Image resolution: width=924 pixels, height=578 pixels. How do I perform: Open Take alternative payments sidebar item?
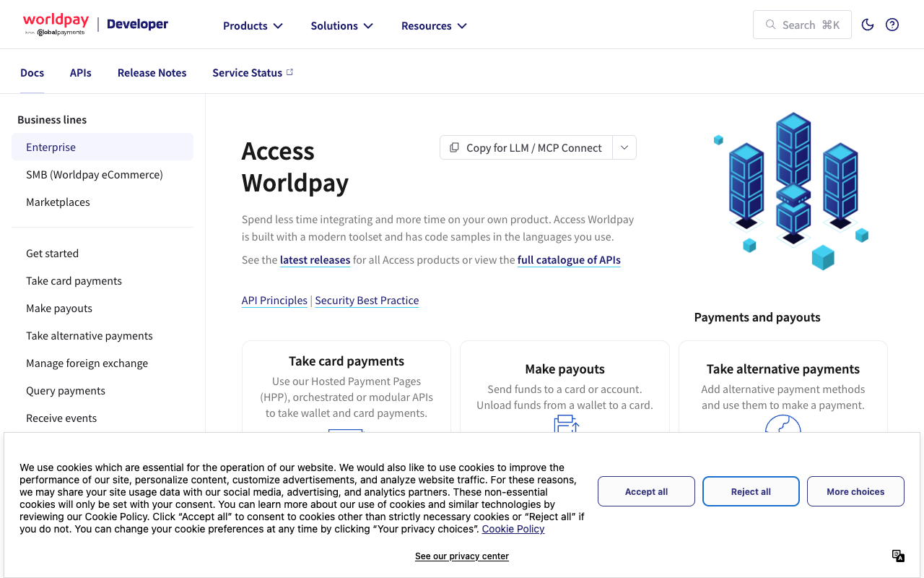(103, 335)
